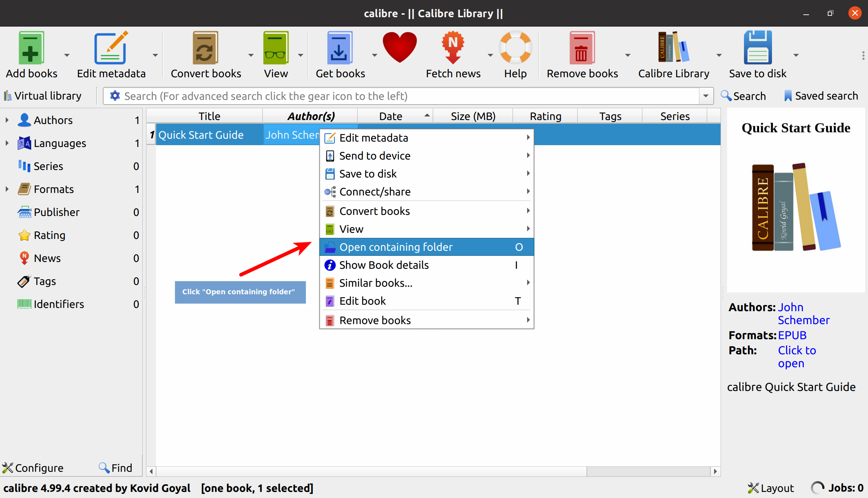Sort by the Date column header
The height and width of the screenshot is (498, 868).
point(395,116)
